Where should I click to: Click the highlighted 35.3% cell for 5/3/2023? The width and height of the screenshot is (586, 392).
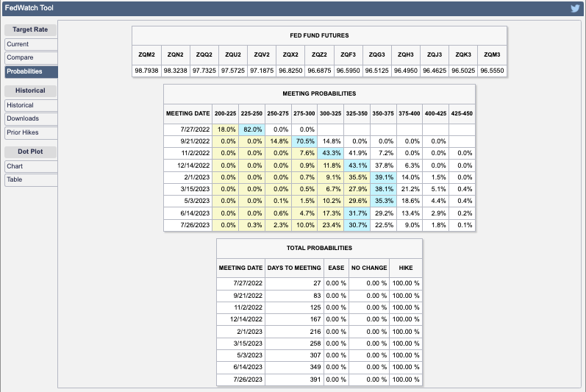384,201
